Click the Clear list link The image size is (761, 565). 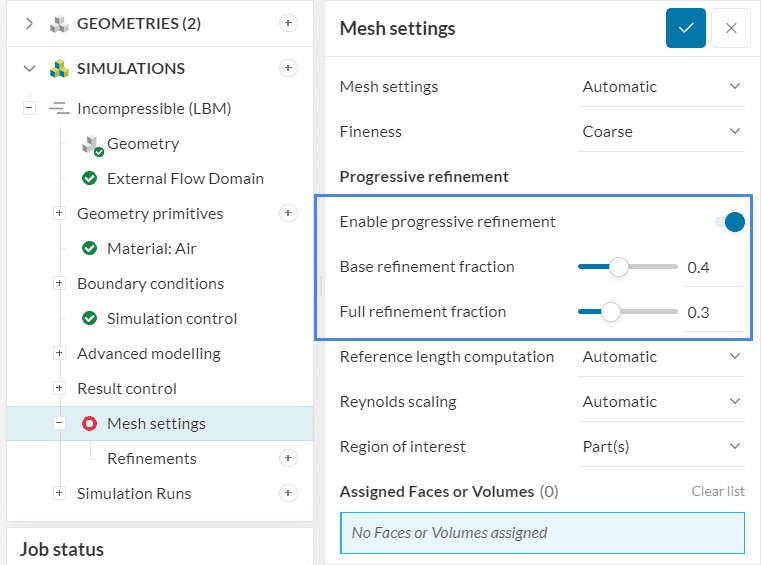point(717,491)
